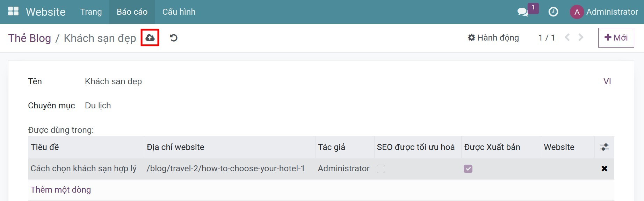This screenshot has height=201, width=644.
Task: Toggle the SEO optimized checkbox
Action: [381, 169]
